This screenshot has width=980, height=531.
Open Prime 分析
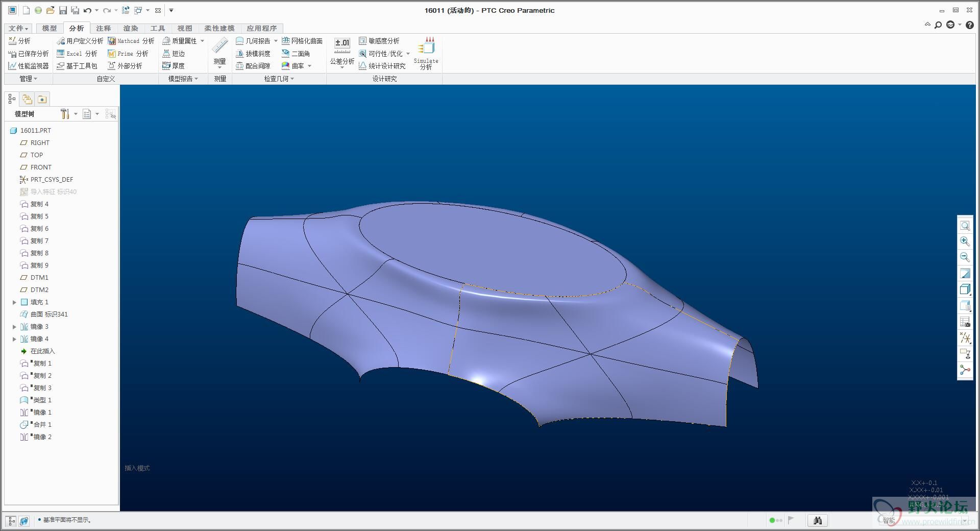(128, 54)
